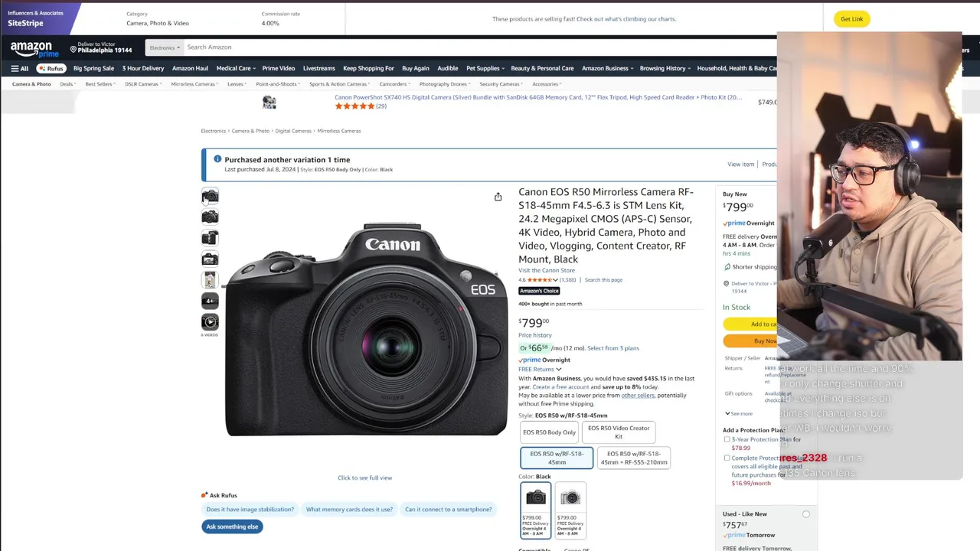Screen dimensions: 980x551
Task: Open the Electronics search category dropdown
Action: 165,47
